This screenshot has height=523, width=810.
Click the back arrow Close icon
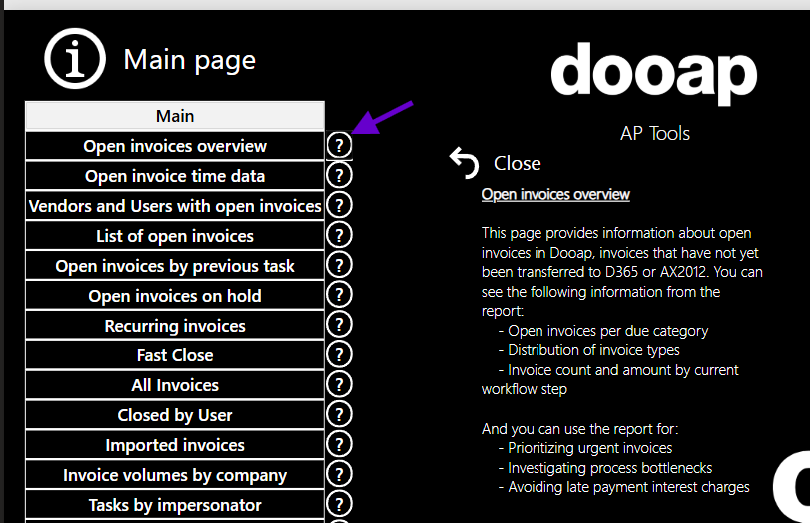pyautogui.click(x=464, y=163)
